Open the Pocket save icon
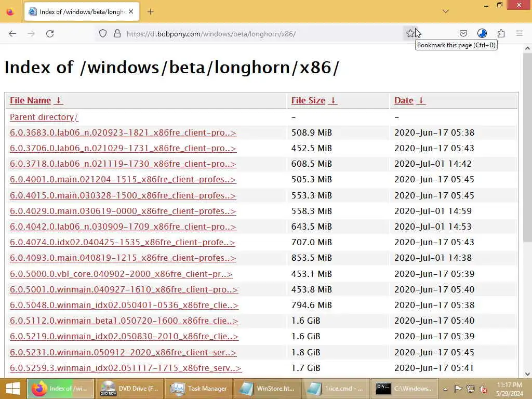 click(463, 33)
